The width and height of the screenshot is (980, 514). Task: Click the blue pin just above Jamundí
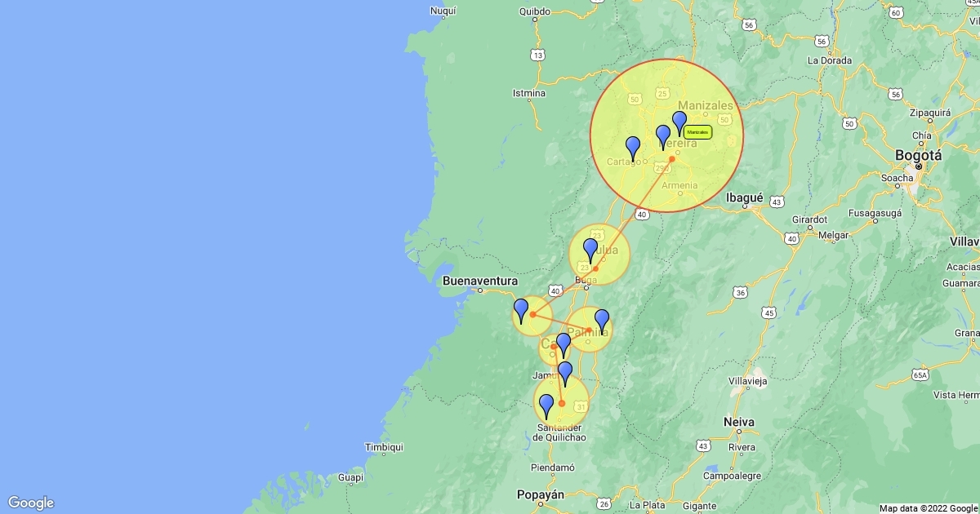[565, 374]
